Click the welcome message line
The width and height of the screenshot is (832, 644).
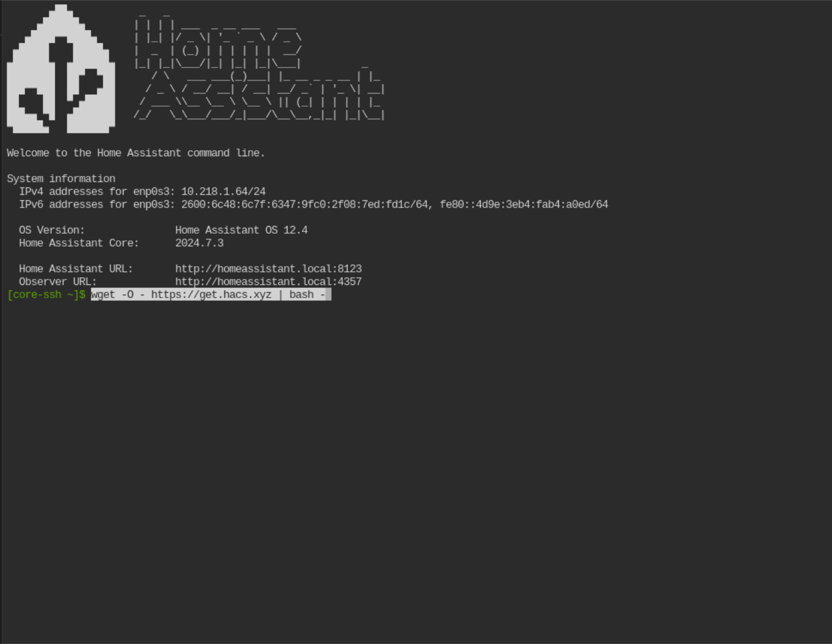pyautogui.click(x=136, y=153)
